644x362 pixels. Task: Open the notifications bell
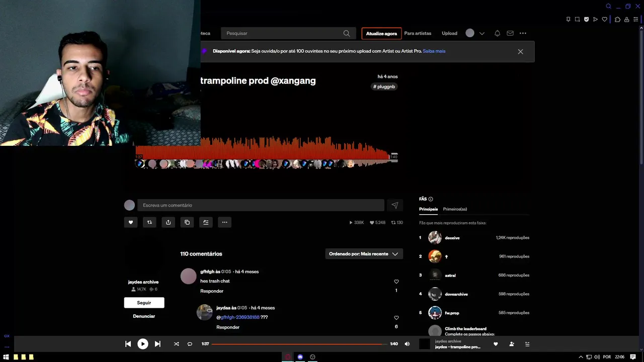pos(497,33)
